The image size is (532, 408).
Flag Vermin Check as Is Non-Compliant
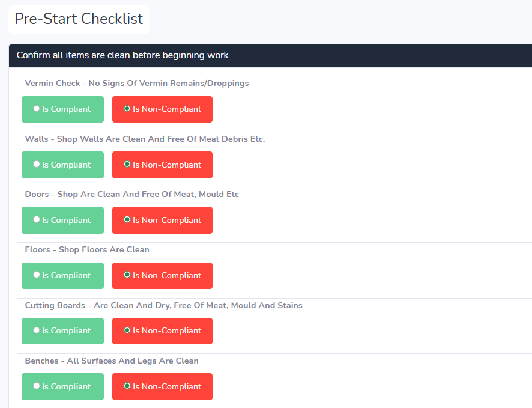(162, 109)
